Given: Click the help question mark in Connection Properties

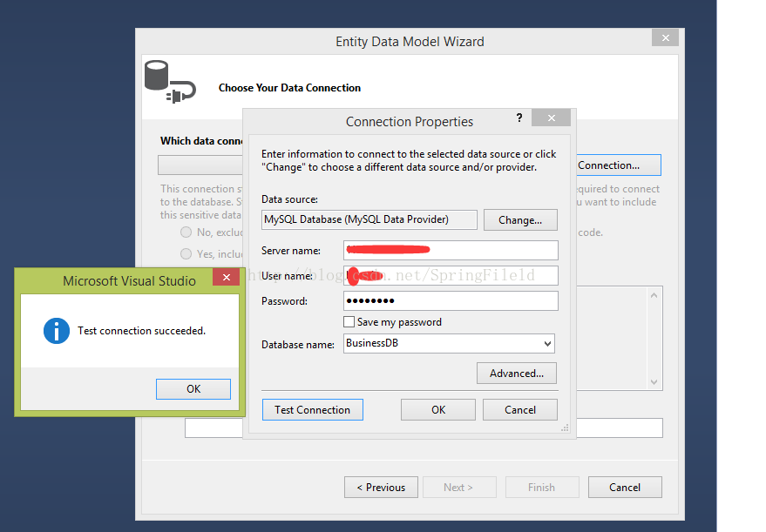Looking at the screenshot, I should point(519,118).
